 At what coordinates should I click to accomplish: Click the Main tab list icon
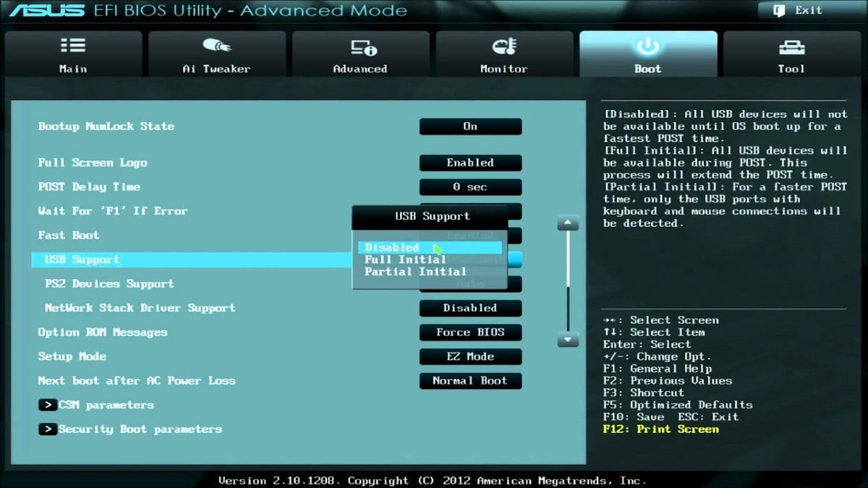pos(72,46)
